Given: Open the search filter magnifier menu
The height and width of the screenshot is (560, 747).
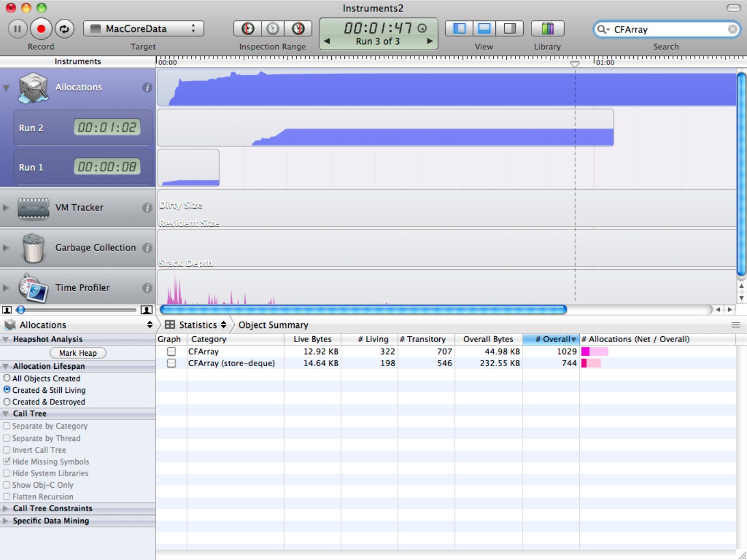Looking at the screenshot, I should point(603,29).
